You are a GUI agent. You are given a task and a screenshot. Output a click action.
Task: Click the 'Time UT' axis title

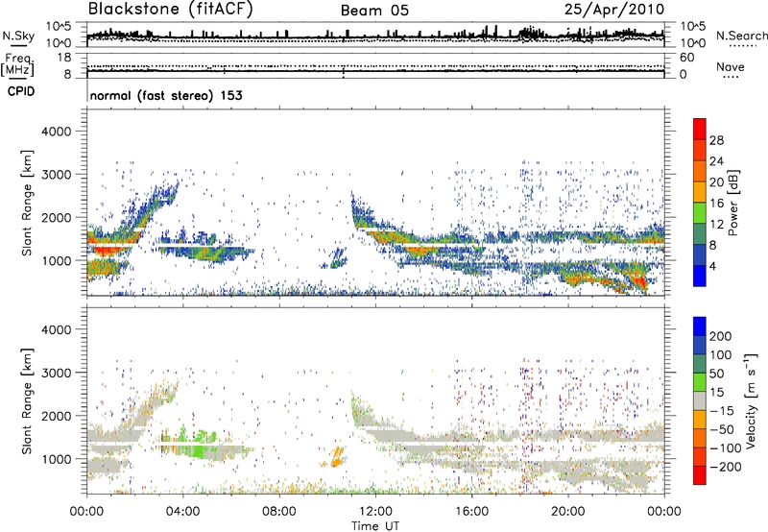click(375, 526)
